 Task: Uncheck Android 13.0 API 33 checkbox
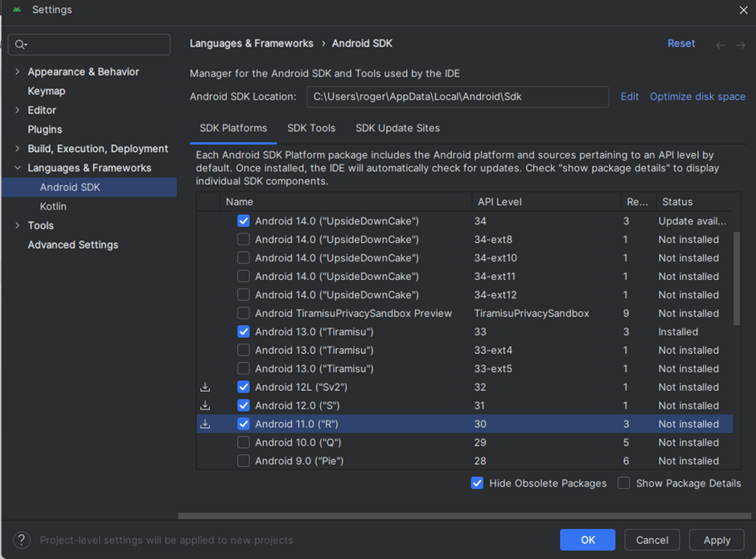point(244,331)
